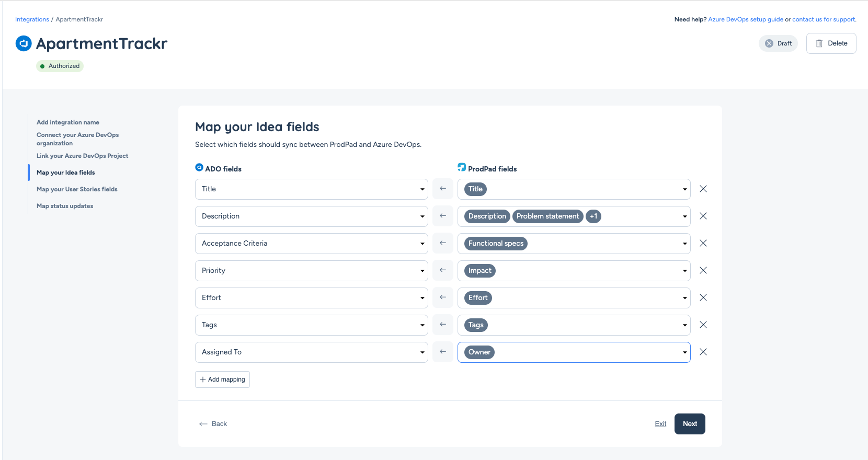
Task: Click the ADO fields logo icon
Action: click(x=199, y=168)
